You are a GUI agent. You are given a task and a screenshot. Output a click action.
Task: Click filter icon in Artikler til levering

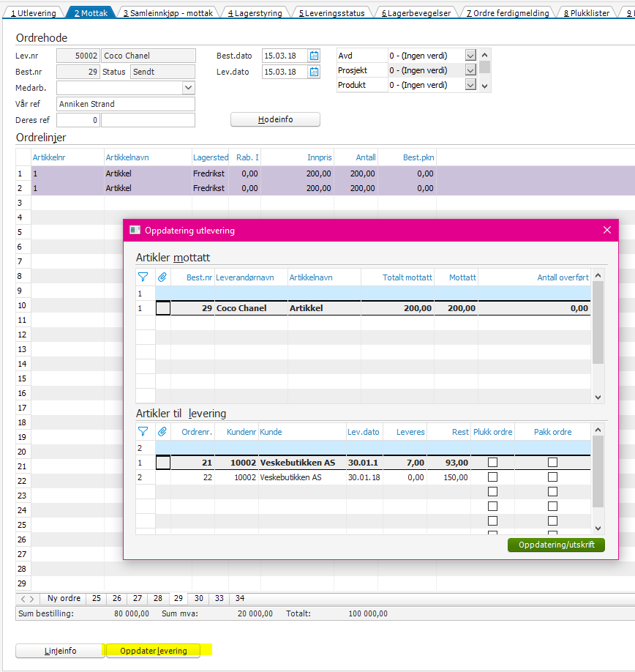tap(143, 432)
